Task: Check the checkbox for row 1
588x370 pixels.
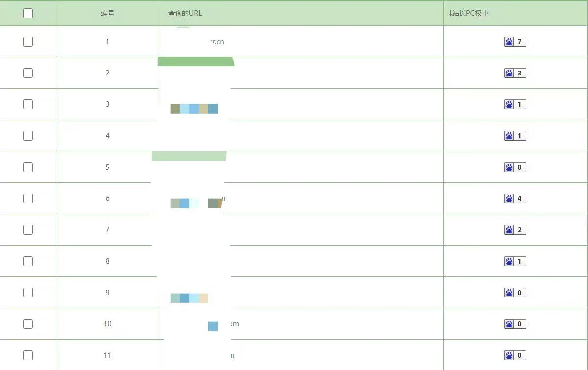Action: (28, 42)
